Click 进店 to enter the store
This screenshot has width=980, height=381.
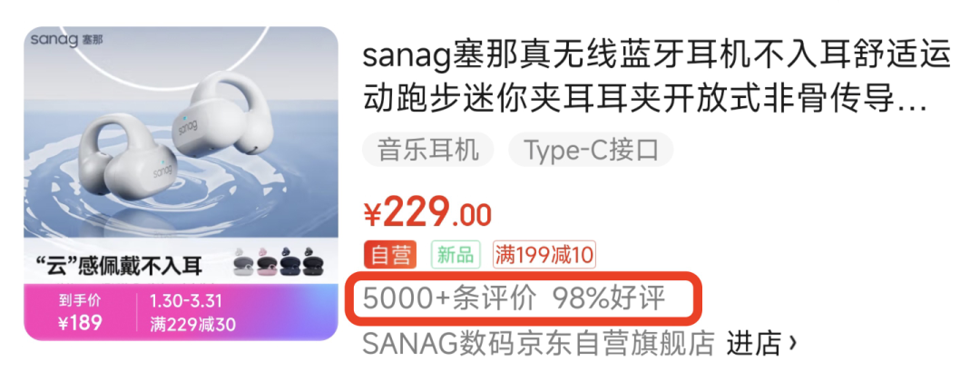click(x=754, y=343)
